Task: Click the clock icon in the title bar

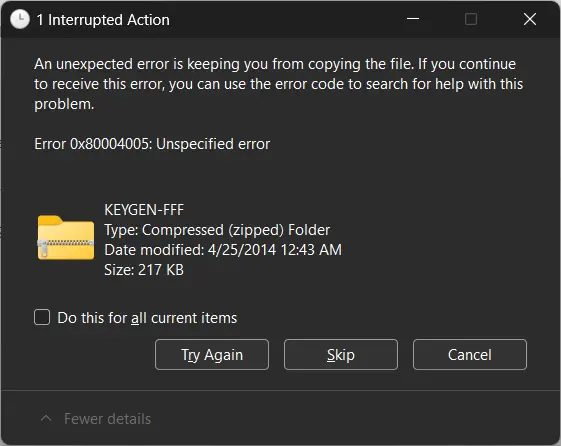Action: 20,19
